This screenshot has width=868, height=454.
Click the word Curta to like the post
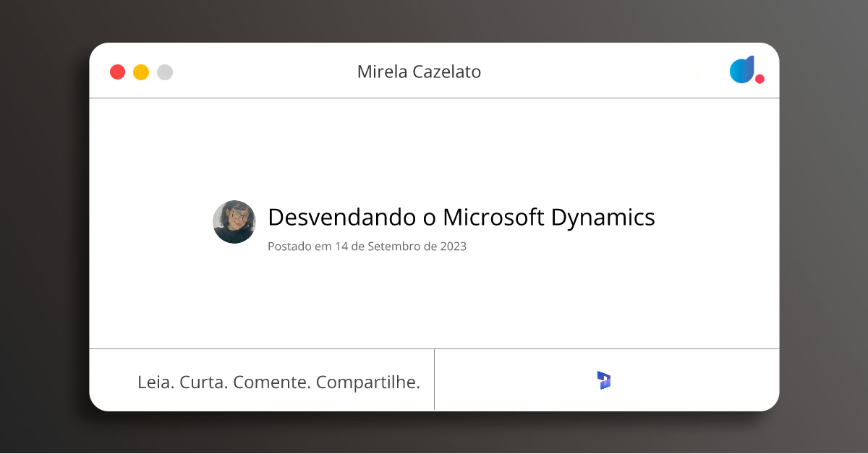[203, 381]
